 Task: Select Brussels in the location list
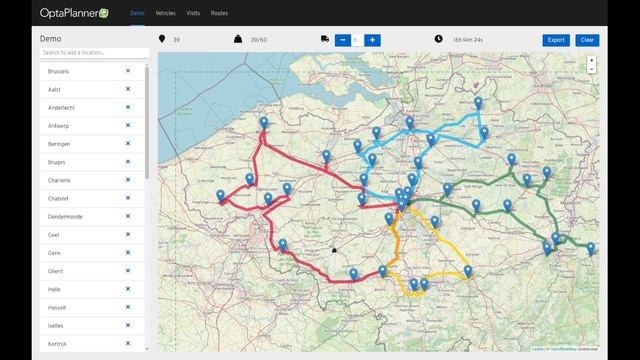pos(92,71)
